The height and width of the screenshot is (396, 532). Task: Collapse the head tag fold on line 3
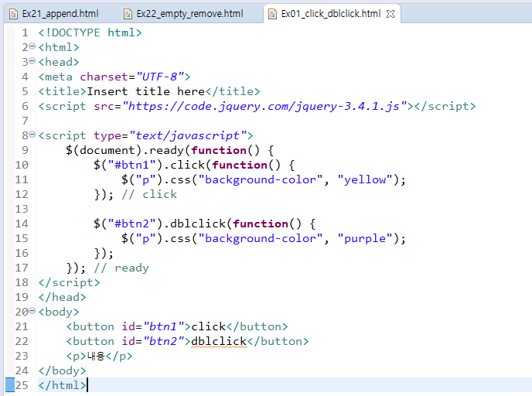pos(32,61)
